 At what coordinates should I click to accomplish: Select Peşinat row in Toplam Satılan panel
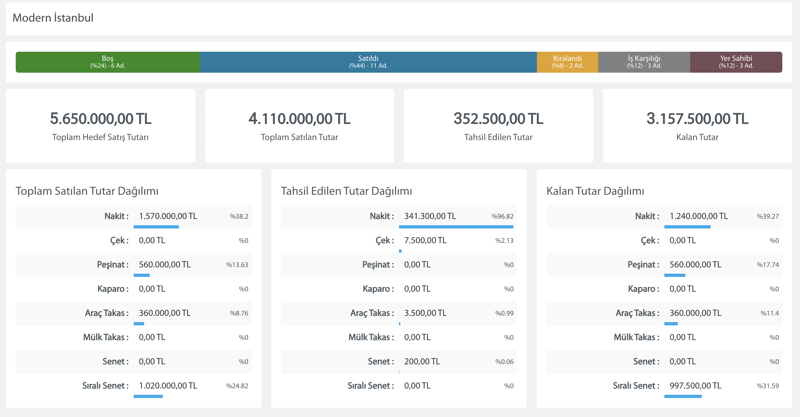pyautogui.click(x=133, y=265)
